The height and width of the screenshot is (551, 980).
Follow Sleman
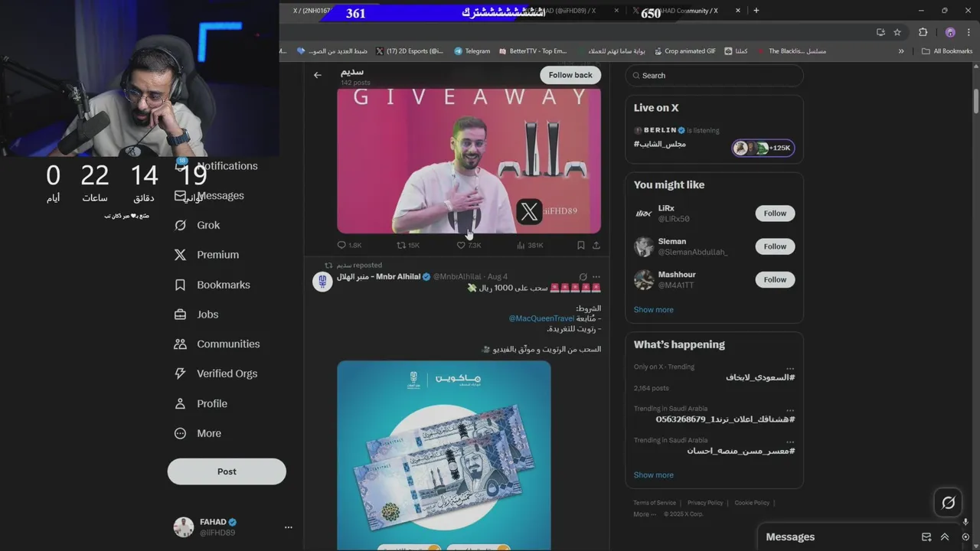click(775, 246)
